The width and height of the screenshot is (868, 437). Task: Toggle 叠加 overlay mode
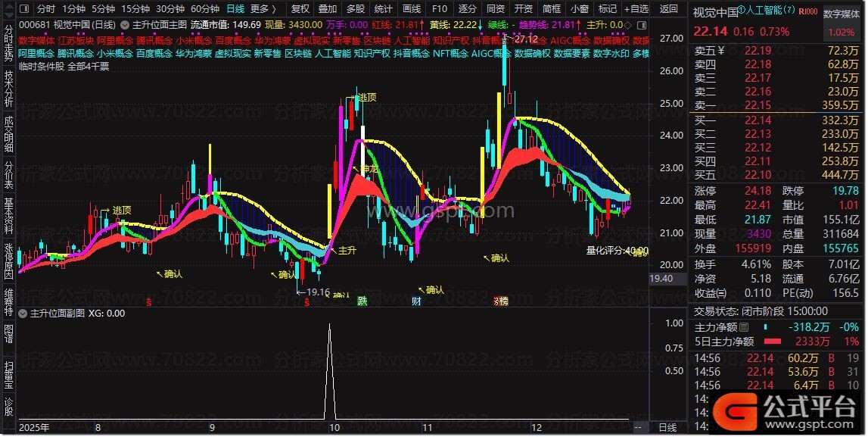pos(327,9)
